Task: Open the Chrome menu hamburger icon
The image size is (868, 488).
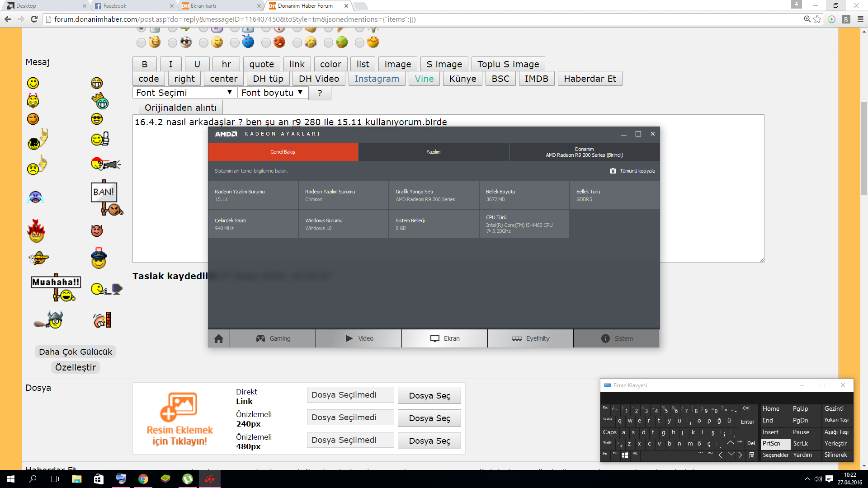Action: tap(860, 19)
